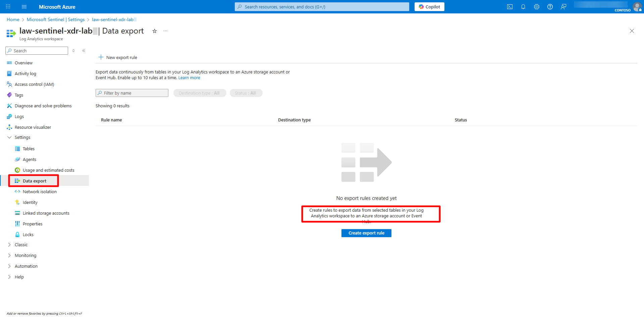Screen dimensions: 644x317
Task: Show the portal hamburger menu
Action: [24, 7]
